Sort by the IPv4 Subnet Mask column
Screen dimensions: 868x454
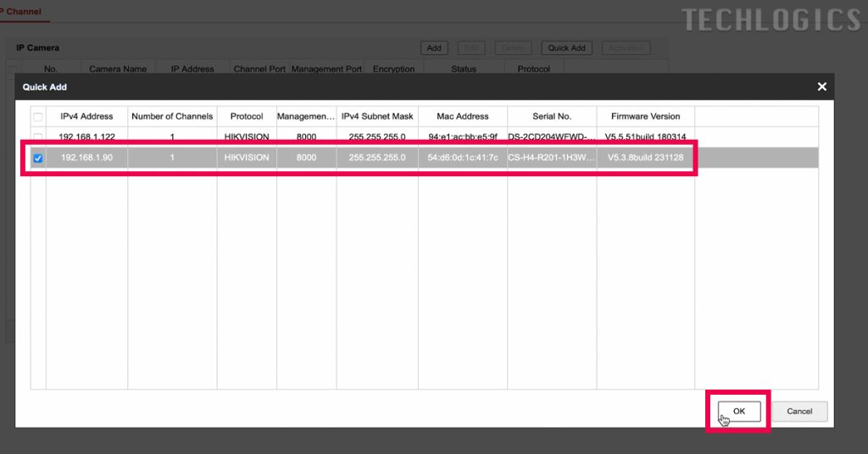click(x=377, y=116)
